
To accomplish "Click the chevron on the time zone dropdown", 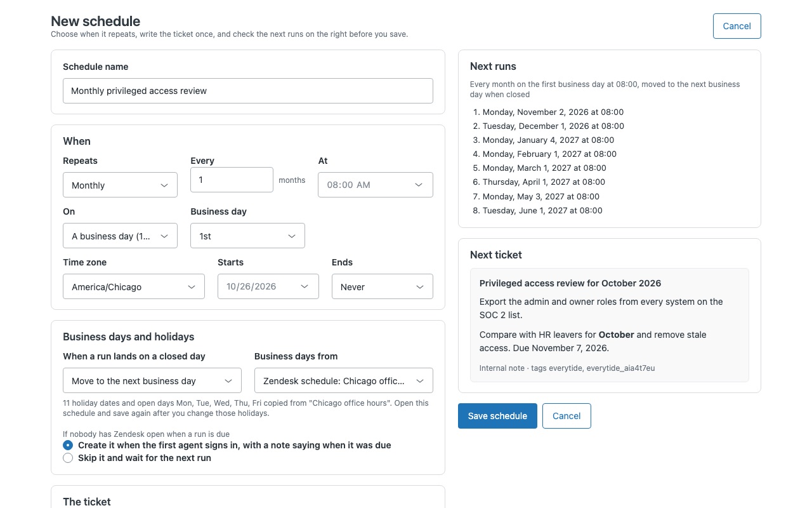I will tap(192, 286).
